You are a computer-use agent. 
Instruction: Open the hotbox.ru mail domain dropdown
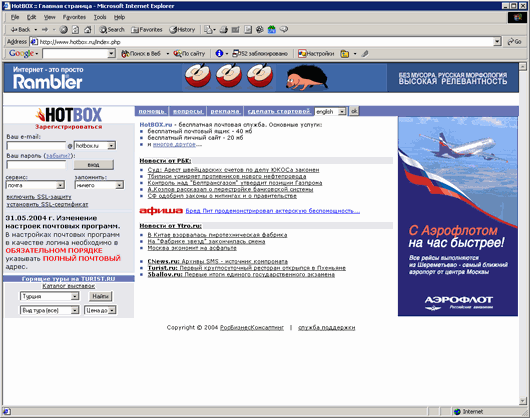click(x=112, y=146)
